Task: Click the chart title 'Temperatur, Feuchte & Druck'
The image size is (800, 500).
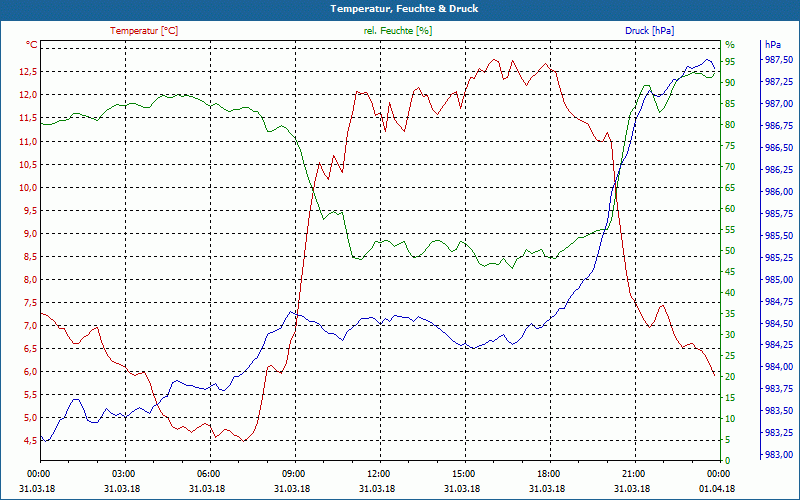Action: coord(404,9)
